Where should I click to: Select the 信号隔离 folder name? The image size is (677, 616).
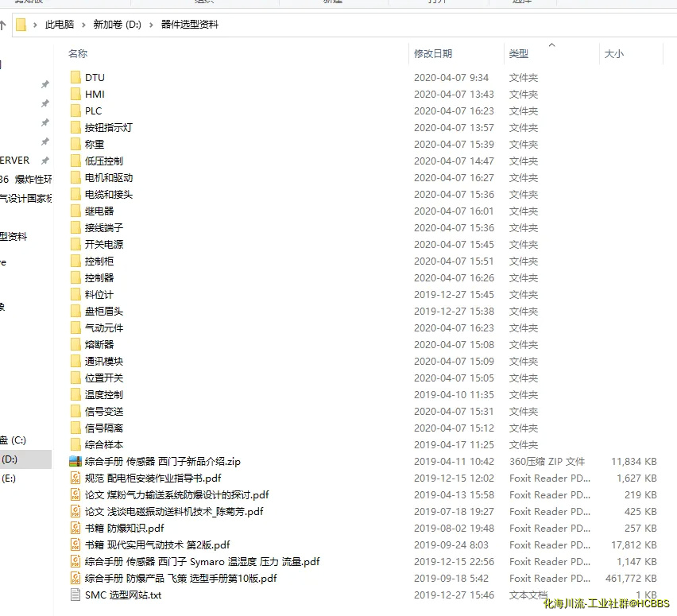104,428
